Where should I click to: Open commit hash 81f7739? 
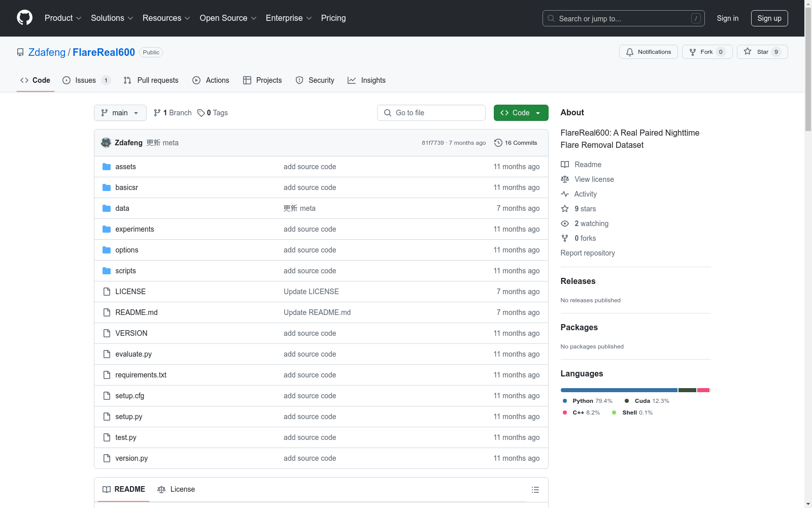[433, 143]
